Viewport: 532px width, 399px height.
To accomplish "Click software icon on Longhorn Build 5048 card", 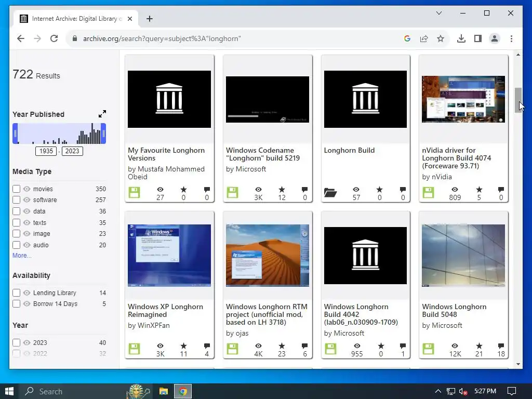I will point(428,349).
